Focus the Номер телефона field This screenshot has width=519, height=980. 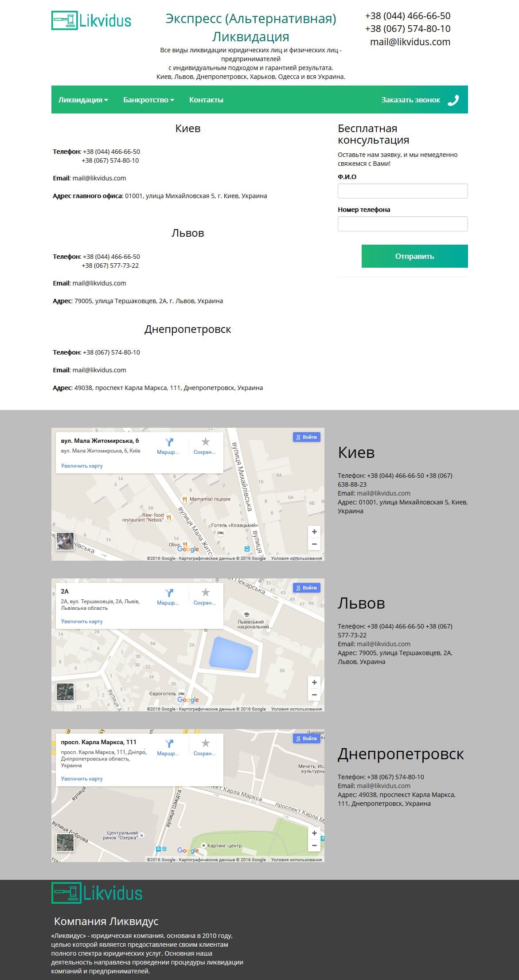402,224
